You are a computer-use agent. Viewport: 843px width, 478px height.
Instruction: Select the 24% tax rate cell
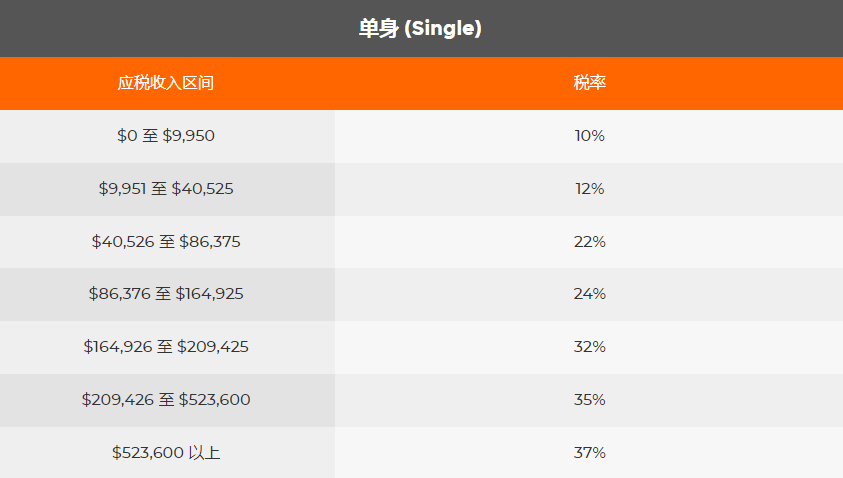[x=589, y=294]
